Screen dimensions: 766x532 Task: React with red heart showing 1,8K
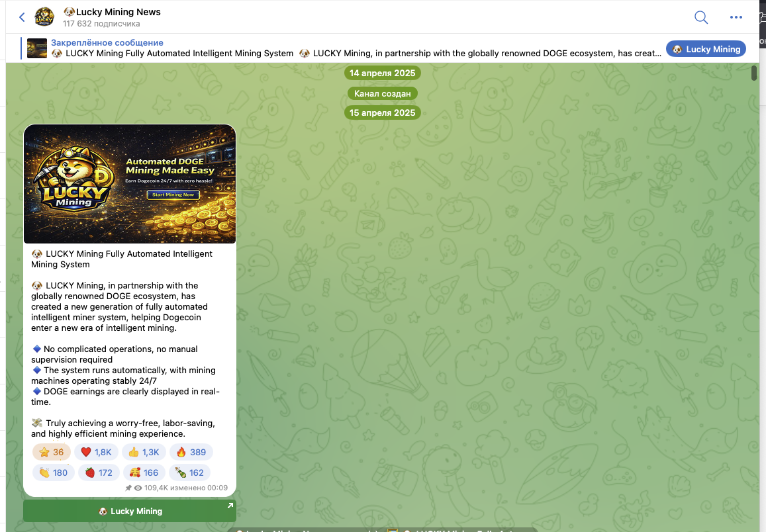coord(96,452)
